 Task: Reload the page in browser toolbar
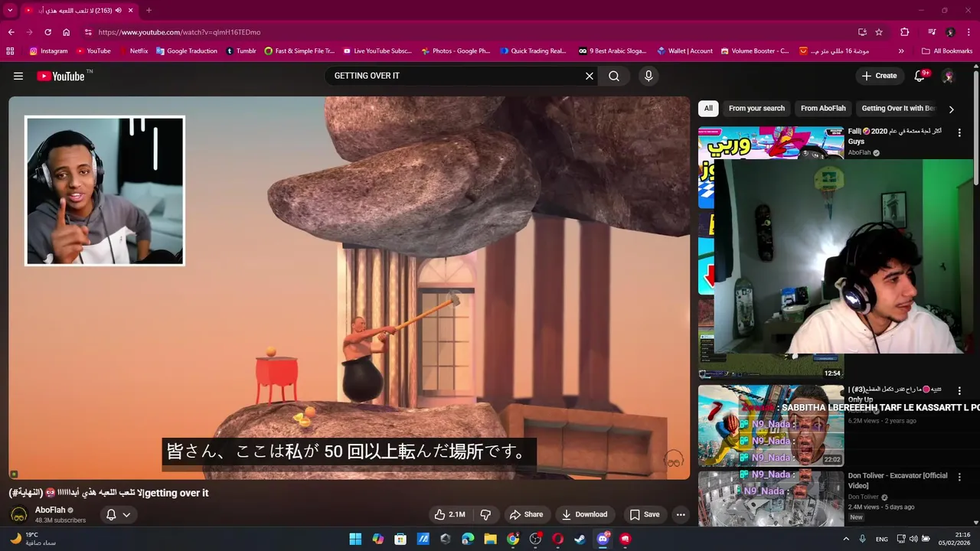(x=47, y=32)
